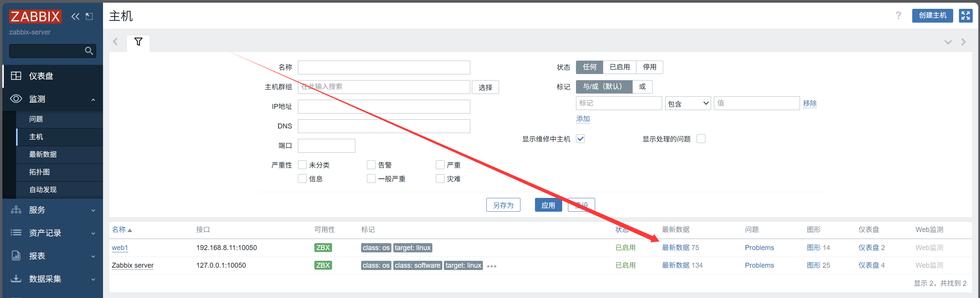Collapse the 监测 menu section
Image resolution: width=980 pixels, height=298 pixels.
93,100
